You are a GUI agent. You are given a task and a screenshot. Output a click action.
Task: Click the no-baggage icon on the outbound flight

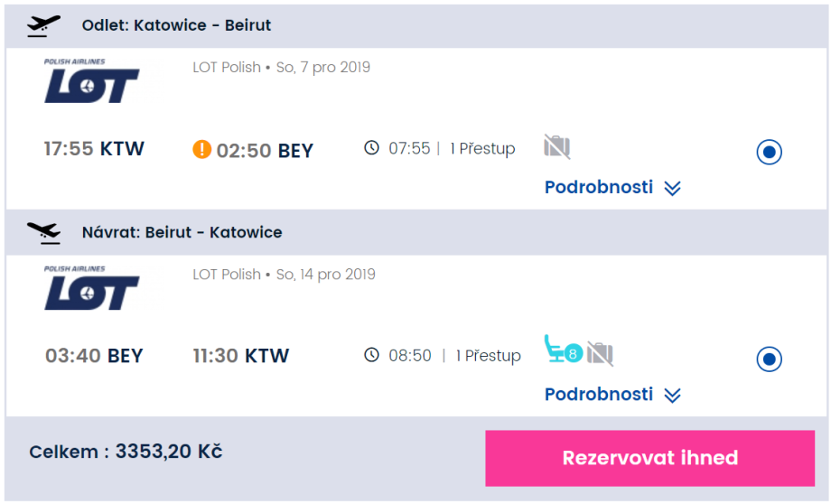tap(557, 146)
